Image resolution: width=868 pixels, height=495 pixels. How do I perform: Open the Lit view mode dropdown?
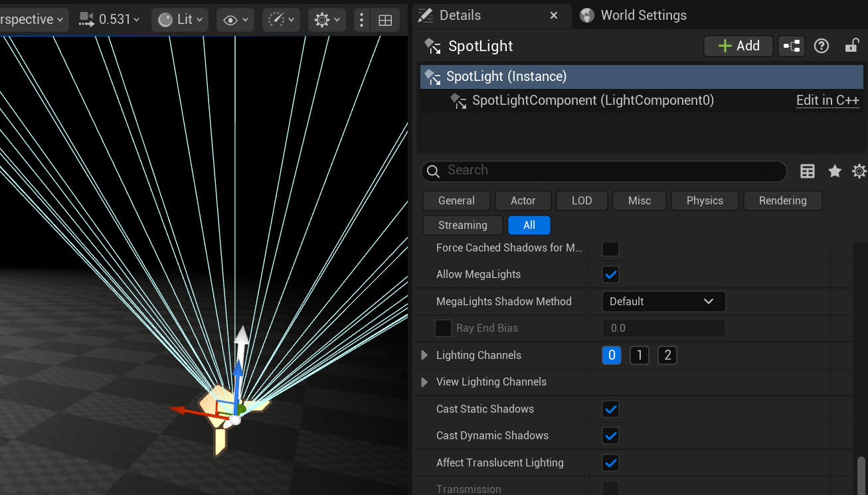pyautogui.click(x=180, y=20)
